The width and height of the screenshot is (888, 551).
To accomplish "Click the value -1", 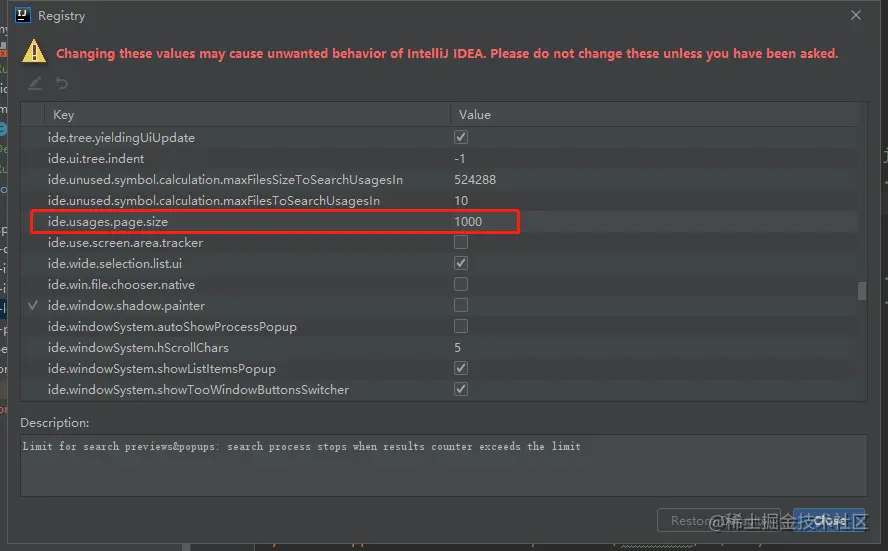I will [459, 159].
